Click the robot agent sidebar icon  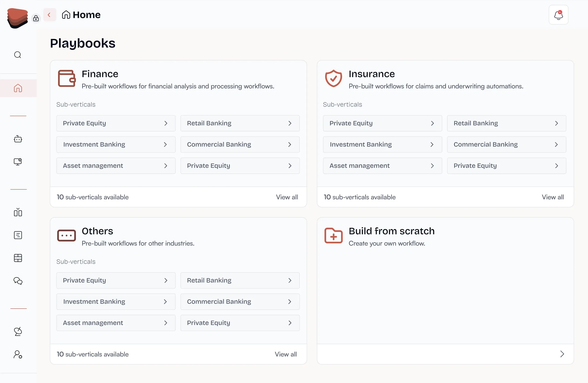18,139
